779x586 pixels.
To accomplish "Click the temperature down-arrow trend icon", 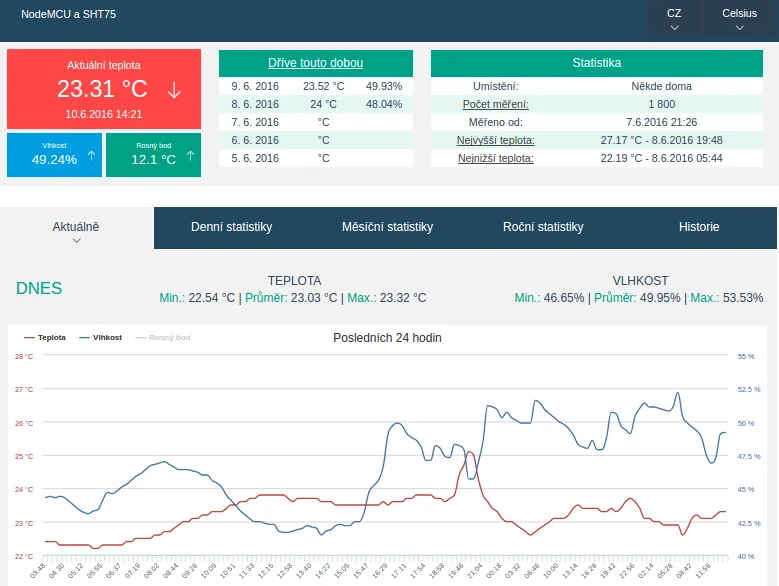I will pyautogui.click(x=174, y=90).
